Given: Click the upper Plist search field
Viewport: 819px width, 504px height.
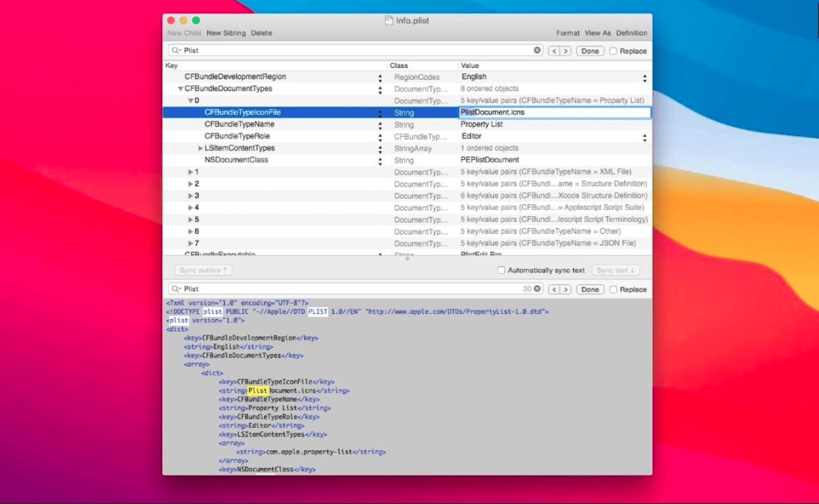Looking at the screenshot, I should point(355,50).
